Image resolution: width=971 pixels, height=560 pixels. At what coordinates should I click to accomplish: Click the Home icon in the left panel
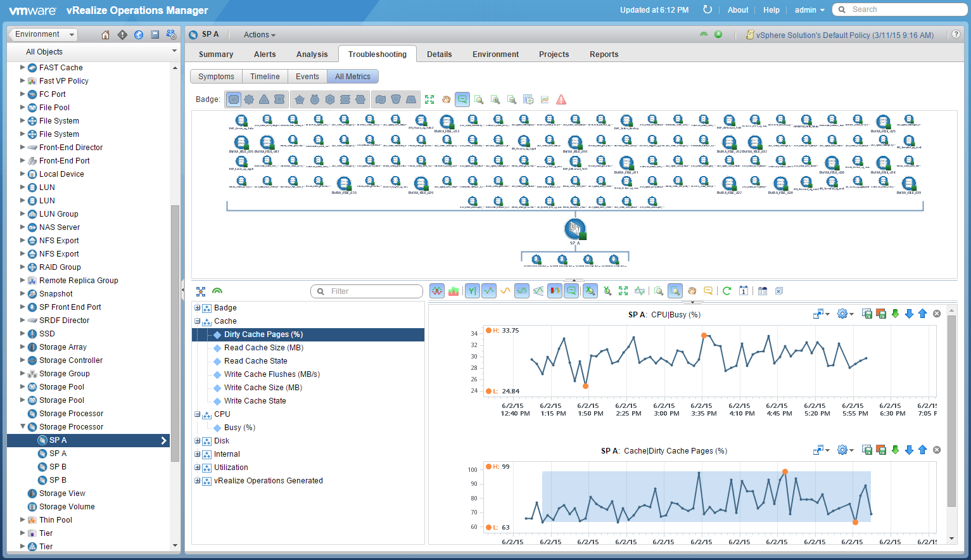[x=106, y=35]
